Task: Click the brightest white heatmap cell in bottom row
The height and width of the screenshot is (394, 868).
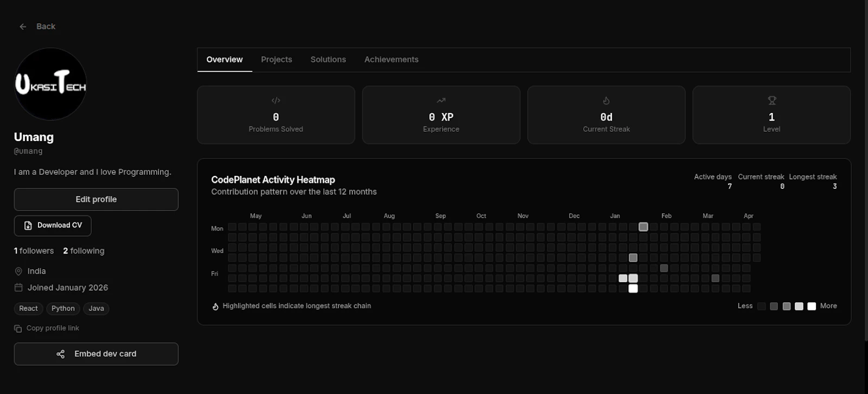Action: point(633,289)
